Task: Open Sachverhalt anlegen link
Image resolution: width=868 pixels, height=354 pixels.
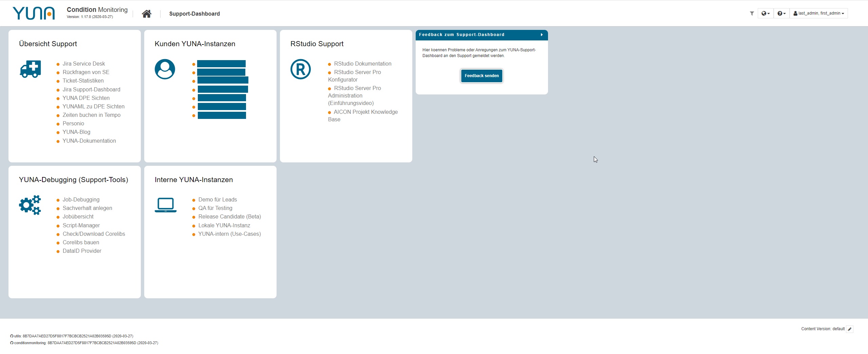Action: (87, 208)
